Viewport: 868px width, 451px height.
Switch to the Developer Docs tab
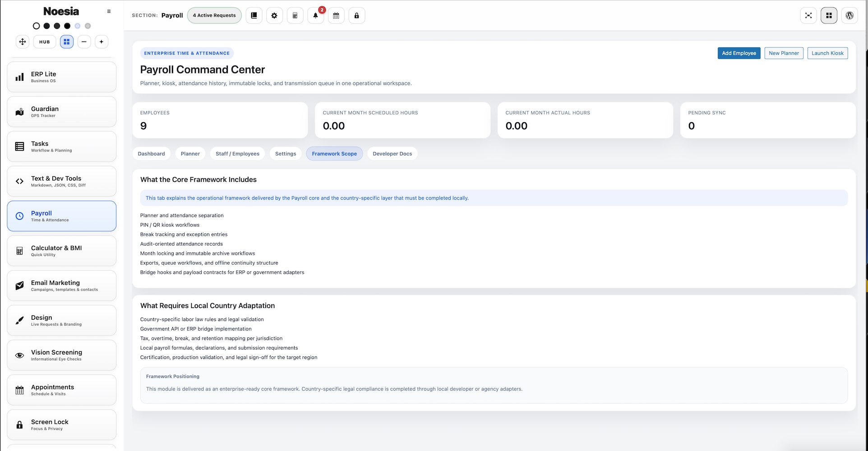pos(392,154)
